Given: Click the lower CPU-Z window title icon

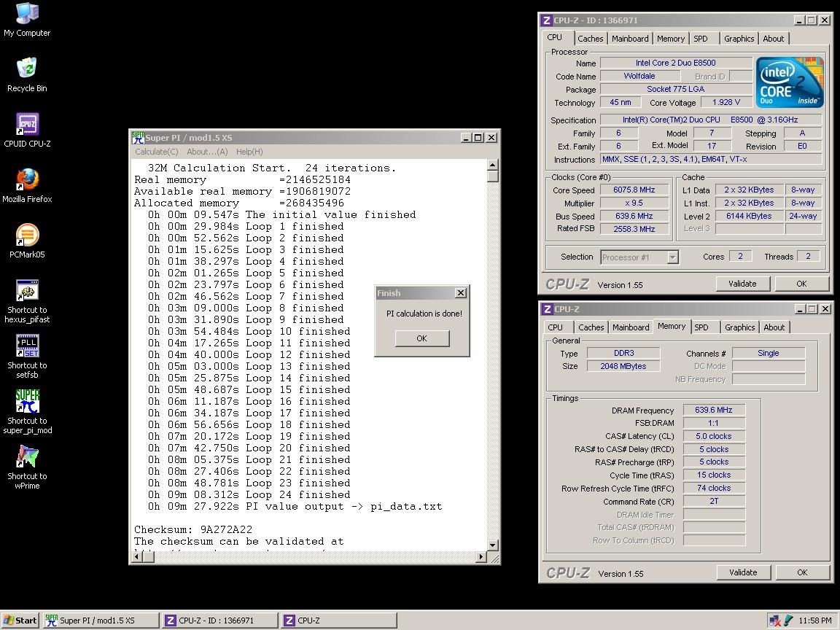Looking at the screenshot, I should 547,309.
